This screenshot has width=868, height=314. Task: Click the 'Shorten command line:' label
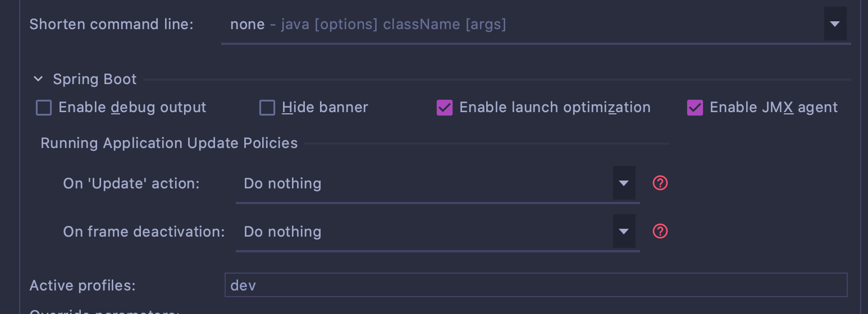[111, 25]
